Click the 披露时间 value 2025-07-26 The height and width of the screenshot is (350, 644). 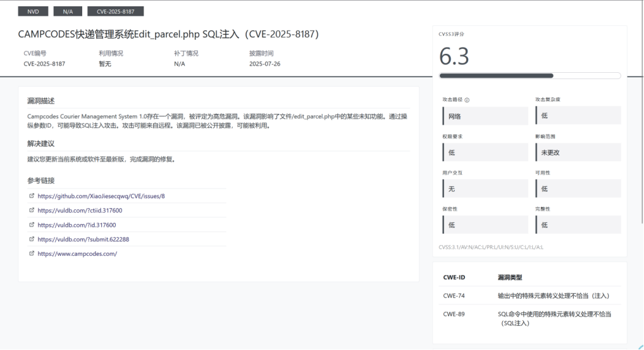(x=265, y=64)
